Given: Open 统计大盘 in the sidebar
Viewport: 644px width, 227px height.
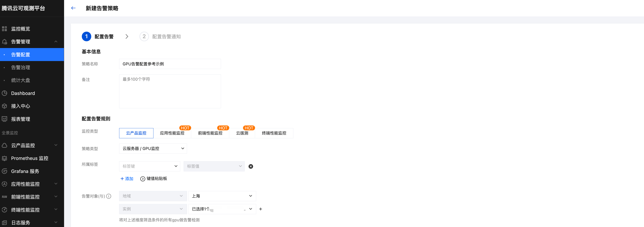Looking at the screenshot, I should click(21, 80).
